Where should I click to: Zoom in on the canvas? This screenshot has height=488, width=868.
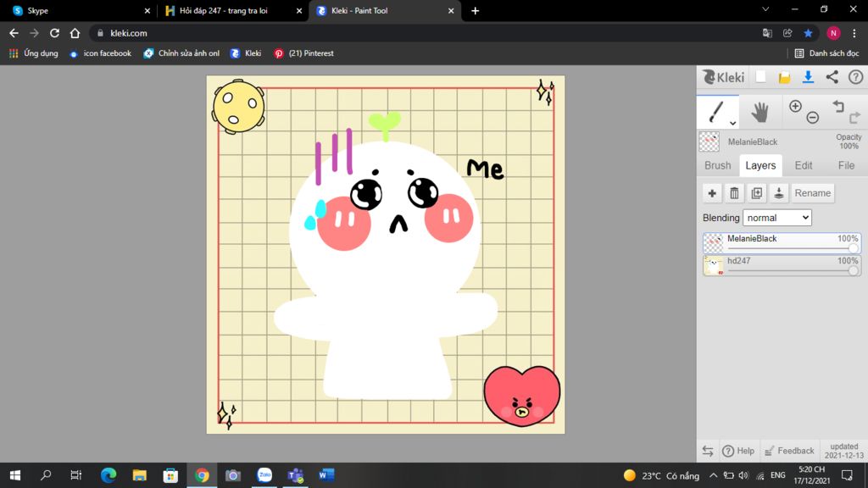point(795,106)
